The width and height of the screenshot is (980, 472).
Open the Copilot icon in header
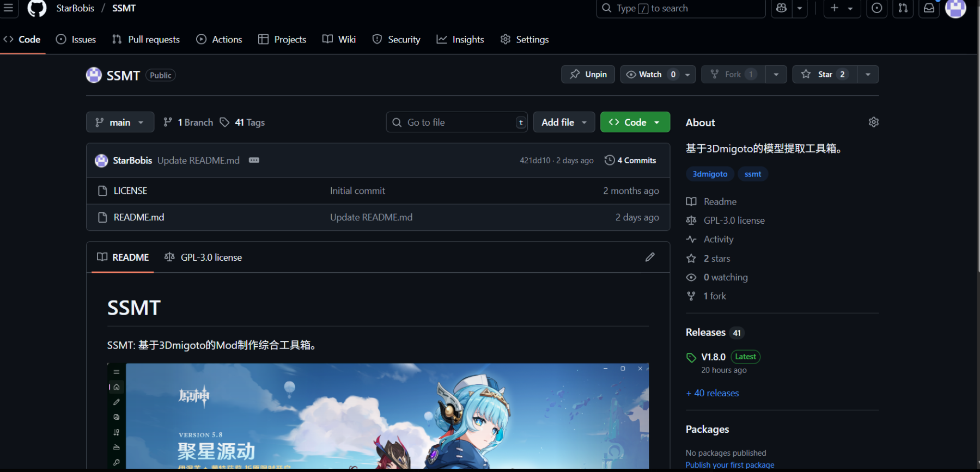tap(781, 8)
